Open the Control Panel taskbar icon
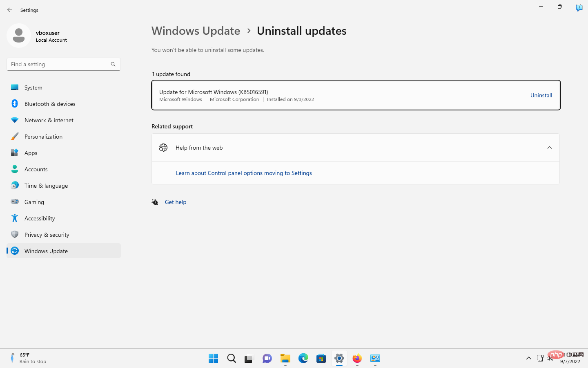This screenshot has height=368, width=588. pyautogui.click(x=375, y=359)
